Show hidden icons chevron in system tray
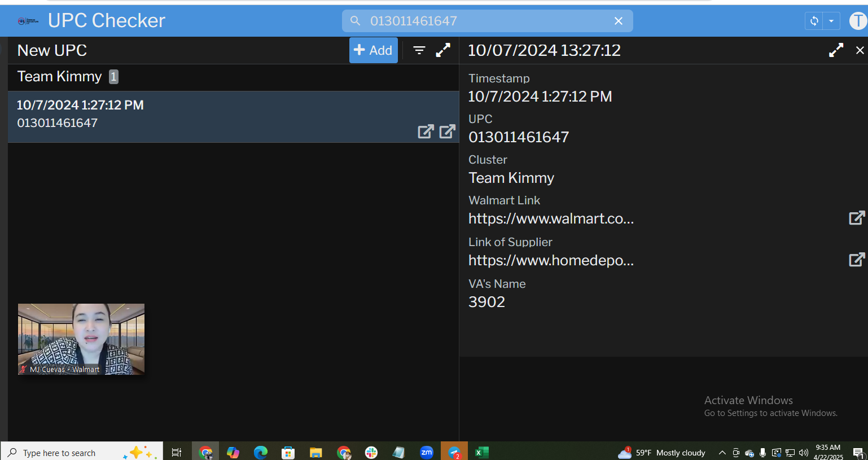Viewport: 868px width, 460px height. point(722,453)
